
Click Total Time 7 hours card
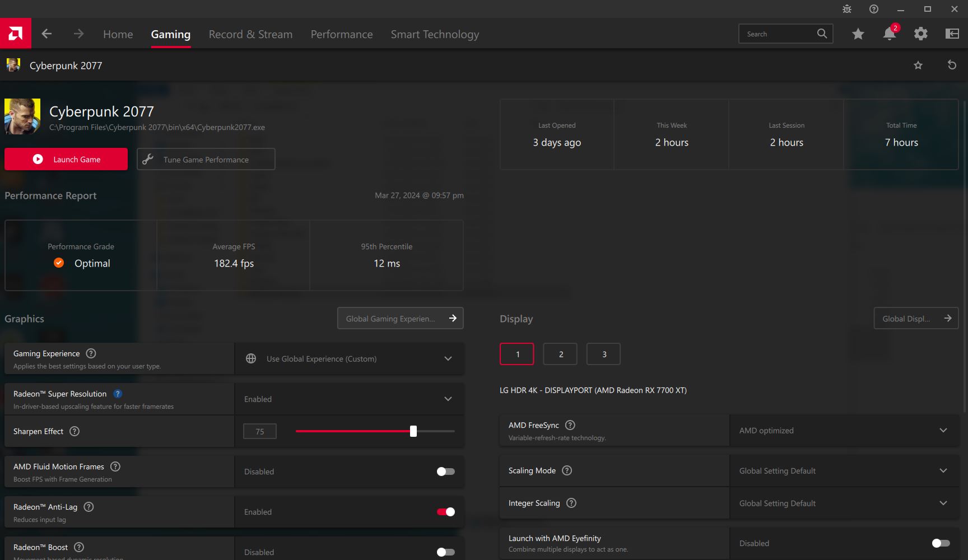901,134
